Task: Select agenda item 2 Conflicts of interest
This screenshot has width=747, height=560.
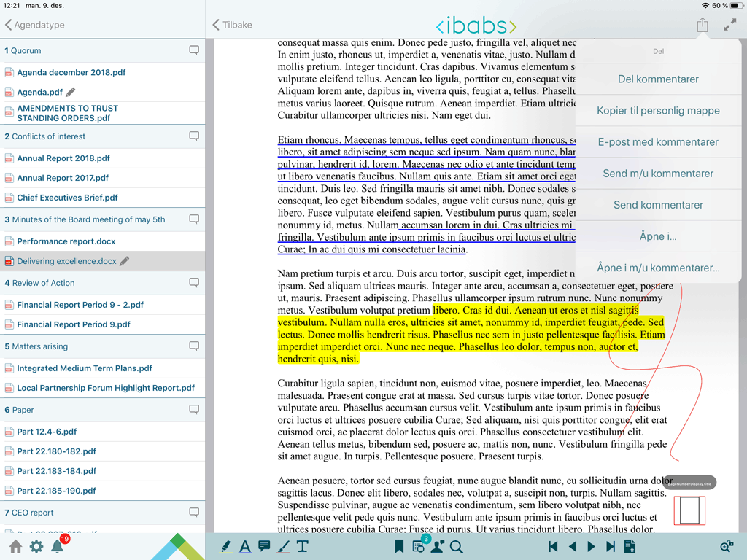Action: (102, 136)
